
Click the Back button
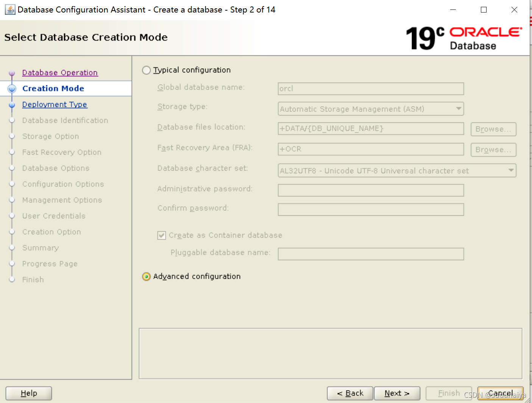pos(350,393)
